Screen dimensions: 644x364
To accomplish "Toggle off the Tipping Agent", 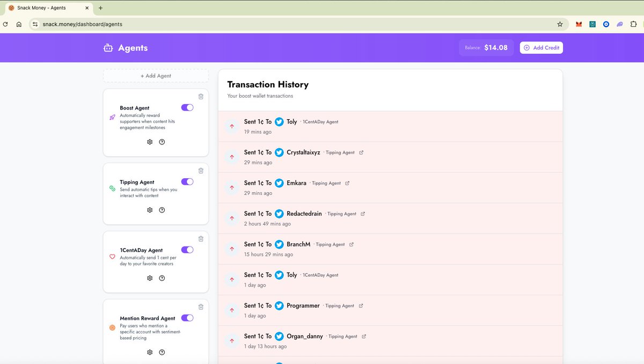I will point(187,181).
